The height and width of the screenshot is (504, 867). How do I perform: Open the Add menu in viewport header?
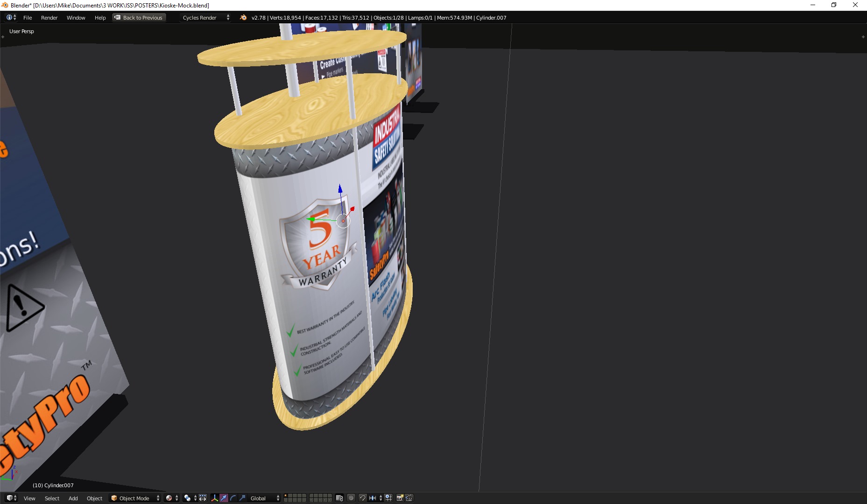pyautogui.click(x=73, y=498)
